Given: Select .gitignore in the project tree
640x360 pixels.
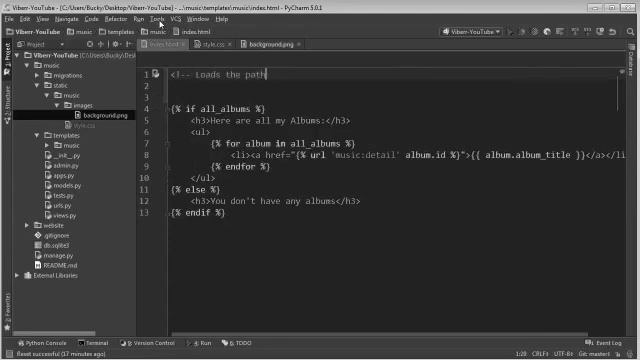Looking at the screenshot, I should point(52,236).
